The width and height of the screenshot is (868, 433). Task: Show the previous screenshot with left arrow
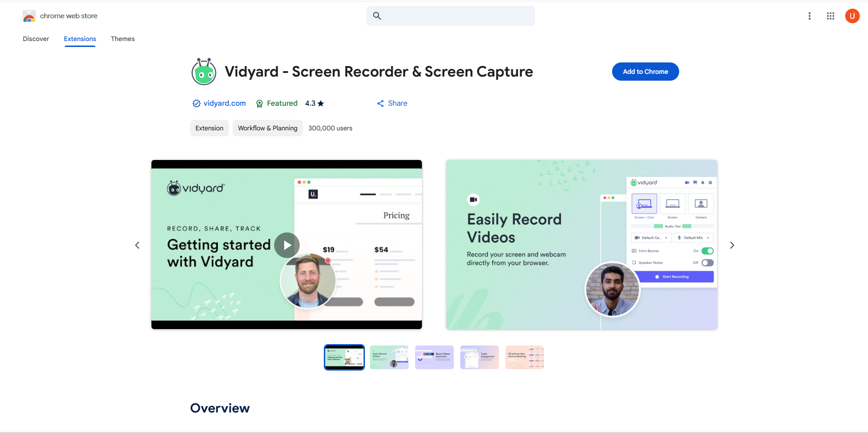pos(137,245)
